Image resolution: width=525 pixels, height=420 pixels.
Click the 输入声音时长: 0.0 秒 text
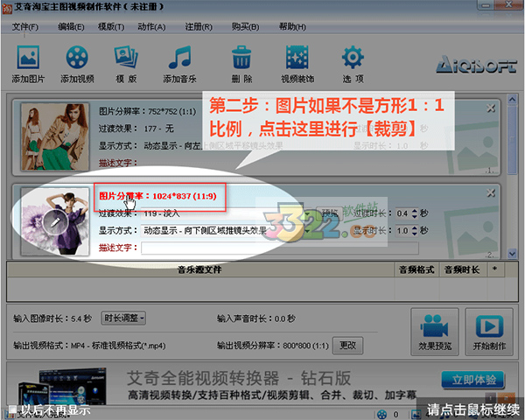[x=256, y=318]
